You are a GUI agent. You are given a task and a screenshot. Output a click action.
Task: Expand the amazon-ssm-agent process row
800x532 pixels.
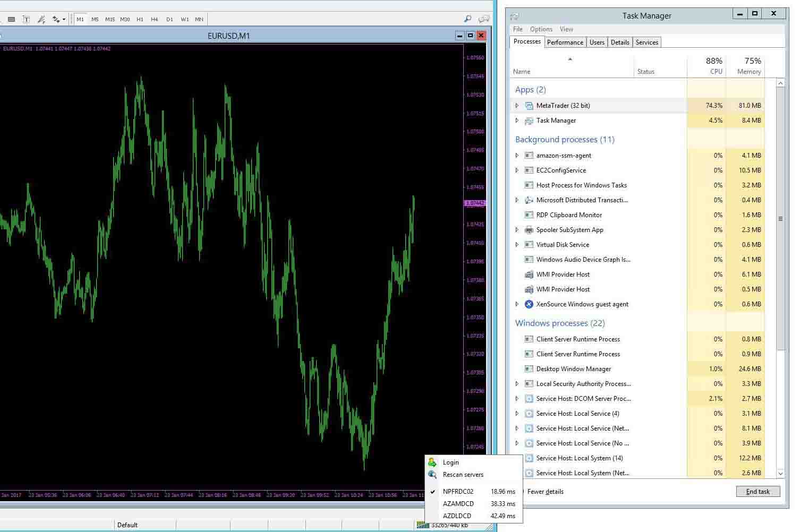tap(517, 156)
